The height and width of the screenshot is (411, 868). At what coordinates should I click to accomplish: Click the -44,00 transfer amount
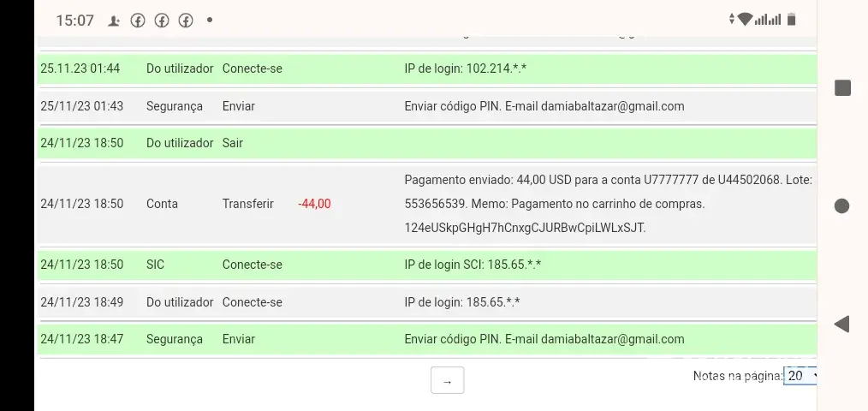[x=314, y=204]
